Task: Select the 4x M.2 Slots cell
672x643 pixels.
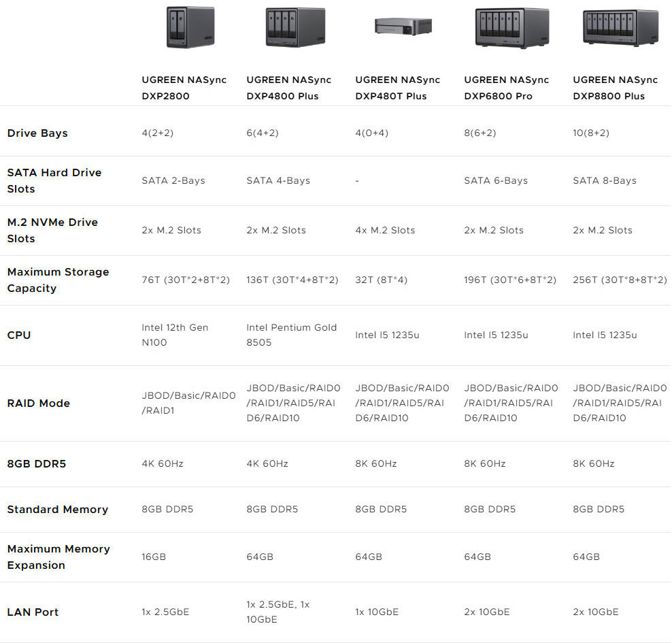Action: click(x=385, y=231)
